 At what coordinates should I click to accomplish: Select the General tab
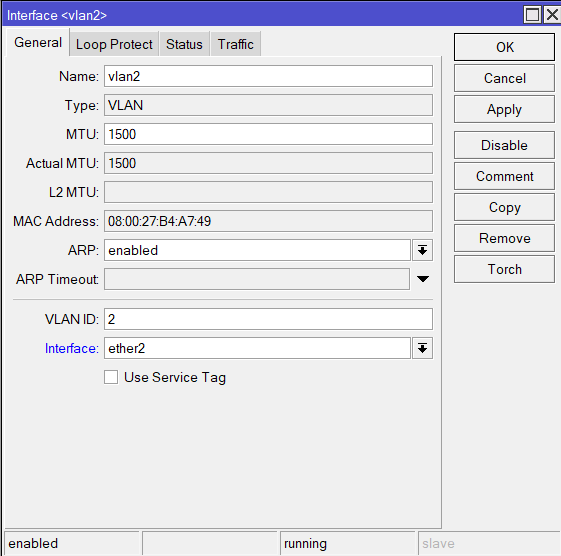point(38,43)
